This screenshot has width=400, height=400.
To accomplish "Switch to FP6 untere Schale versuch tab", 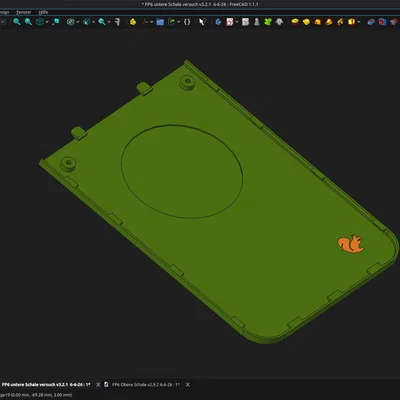I will coord(46,384).
